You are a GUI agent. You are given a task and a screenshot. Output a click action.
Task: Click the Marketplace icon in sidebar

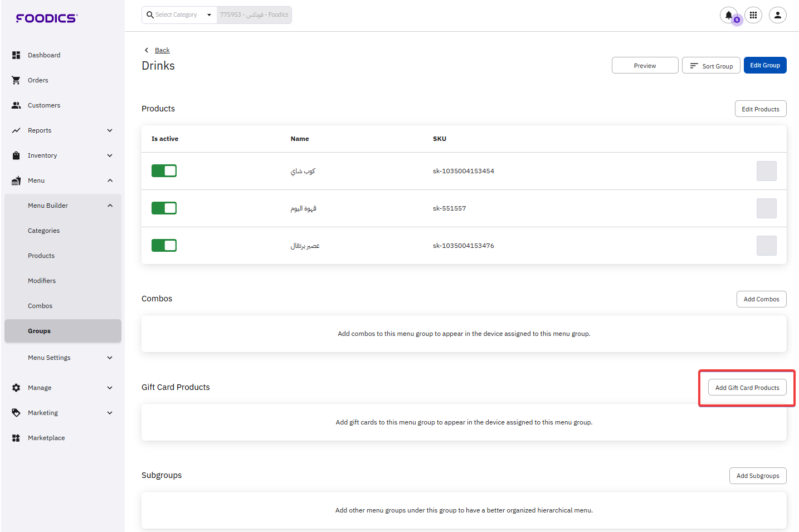16,438
